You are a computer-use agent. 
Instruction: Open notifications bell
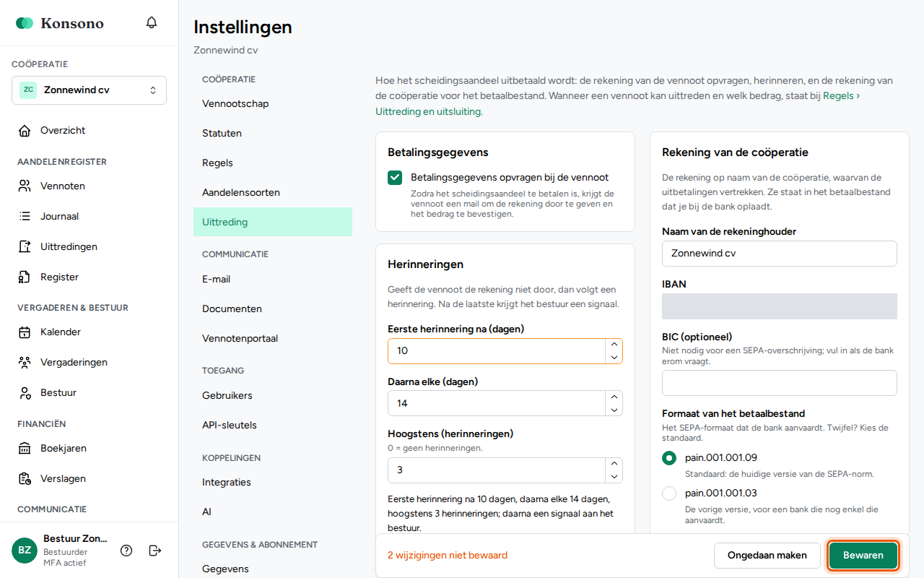(x=152, y=22)
